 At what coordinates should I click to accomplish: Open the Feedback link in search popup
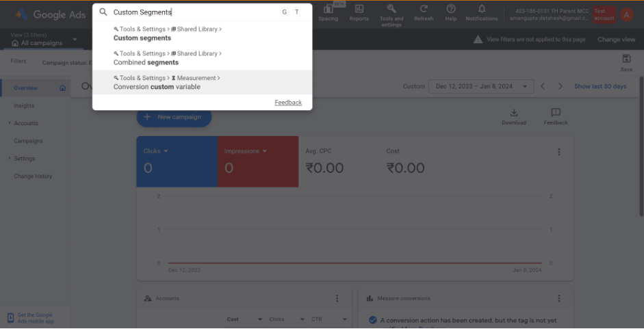click(x=288, y=103)
